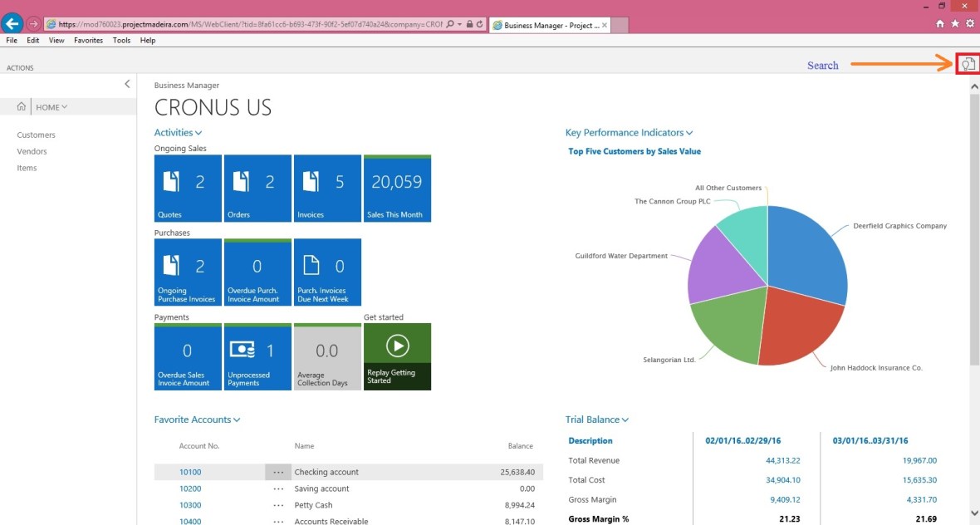Open the Ongoing Purchase Invoices tile
Image resolution: width=980 pixels, height=525 pixels.
point(188,272)
